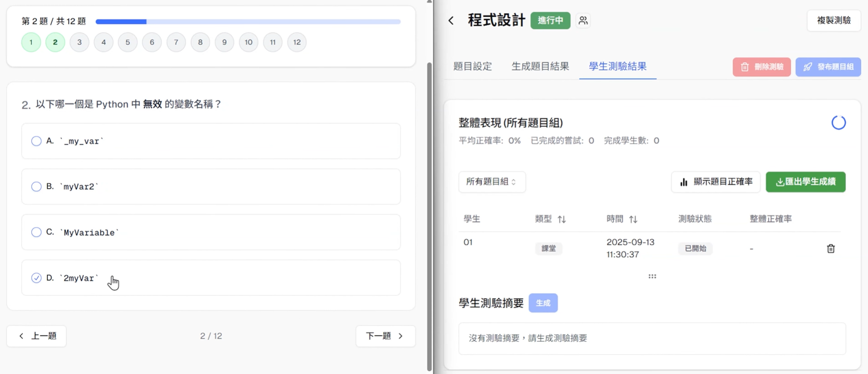This screenshot has height=374, width=868.
Task: Sort table by 時間 arrows
Action: click(x=633, y=219)
